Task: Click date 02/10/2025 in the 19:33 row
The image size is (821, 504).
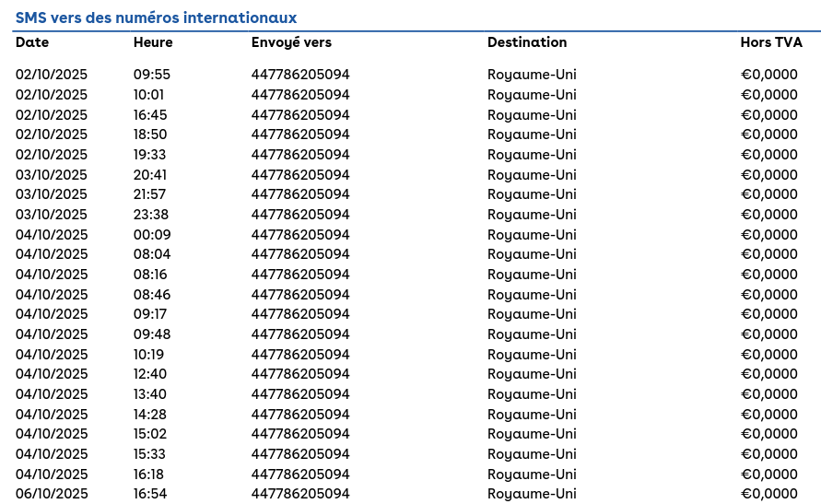Action: tap(52, 155)
